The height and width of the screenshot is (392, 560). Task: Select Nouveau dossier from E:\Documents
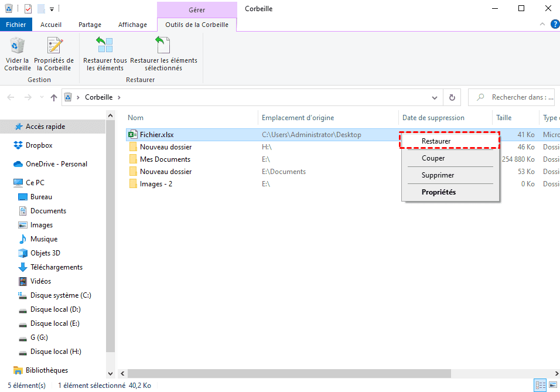click(166, 172)
